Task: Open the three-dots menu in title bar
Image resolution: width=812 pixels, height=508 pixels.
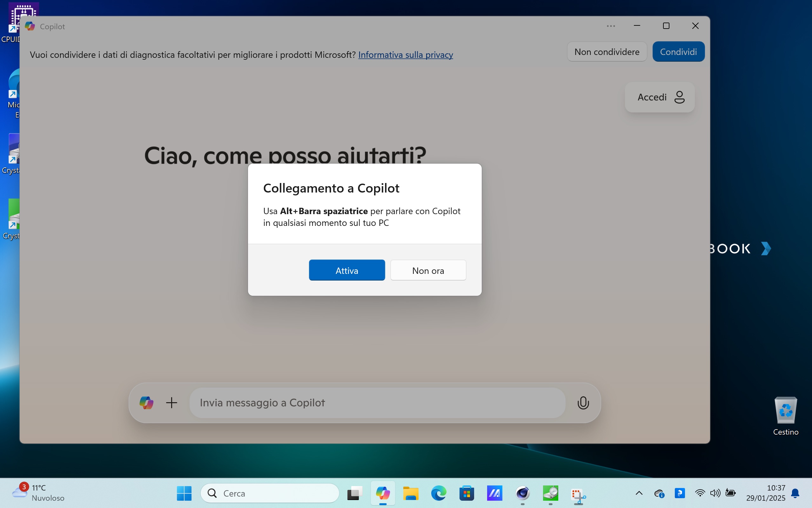Action: click(x=611, y=26)
